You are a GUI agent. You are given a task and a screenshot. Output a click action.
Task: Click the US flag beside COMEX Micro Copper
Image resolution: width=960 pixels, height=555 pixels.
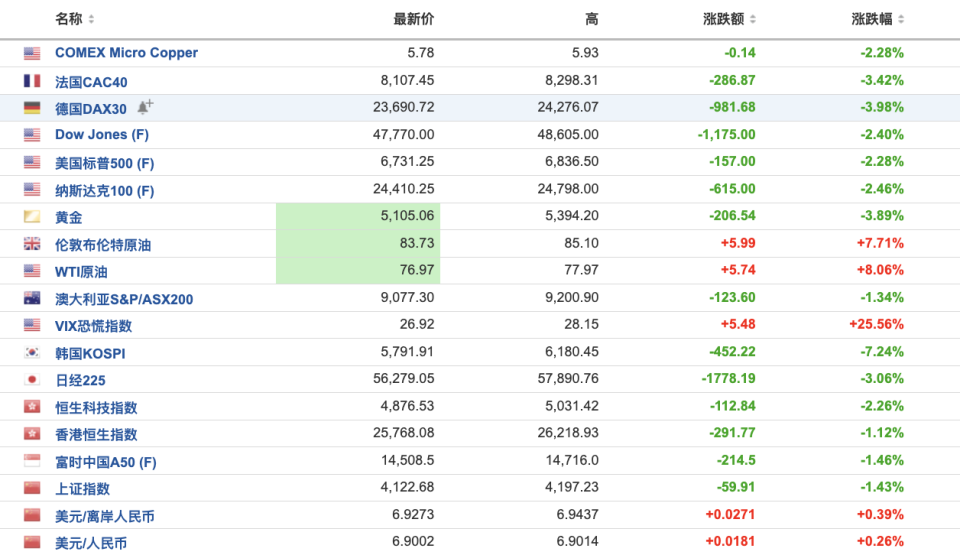(x=32, y=53)
